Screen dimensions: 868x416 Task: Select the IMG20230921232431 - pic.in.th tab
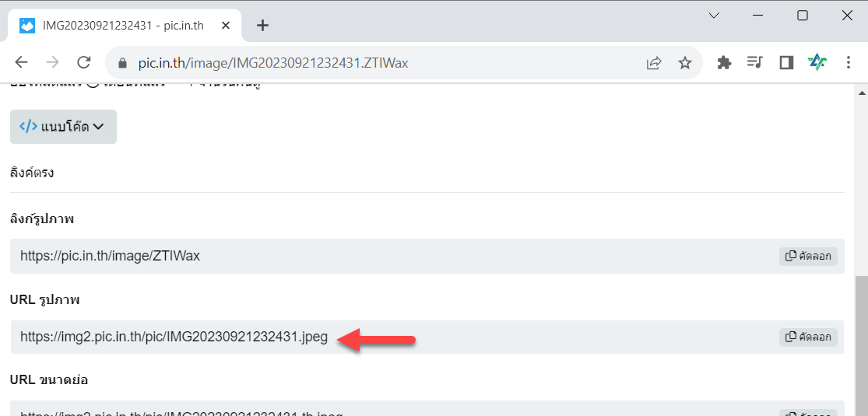coord(125,26)
